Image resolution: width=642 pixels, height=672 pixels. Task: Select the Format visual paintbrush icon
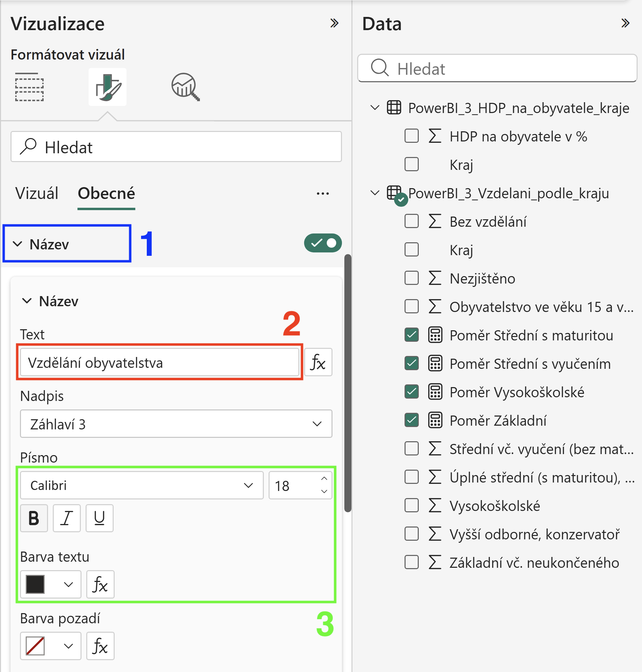(108, 87)
